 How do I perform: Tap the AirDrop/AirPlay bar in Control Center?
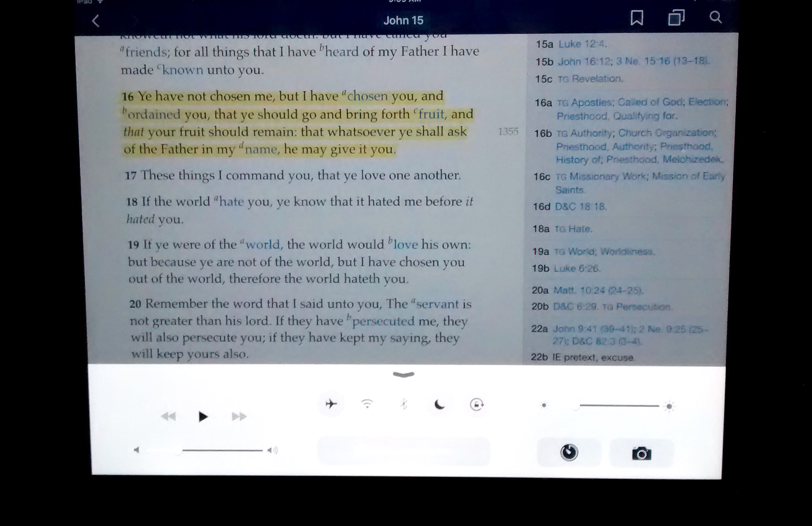404,451
